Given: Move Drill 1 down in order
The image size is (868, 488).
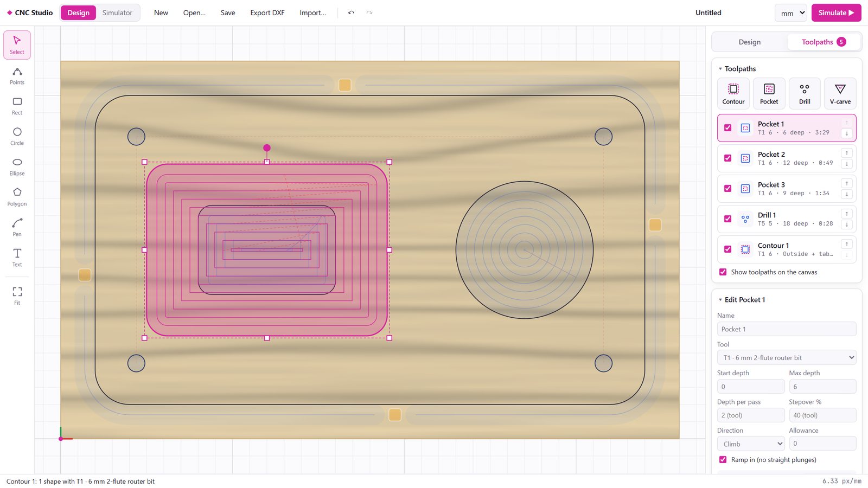Looking at the screenshot, I should click(x=846, y=224).
